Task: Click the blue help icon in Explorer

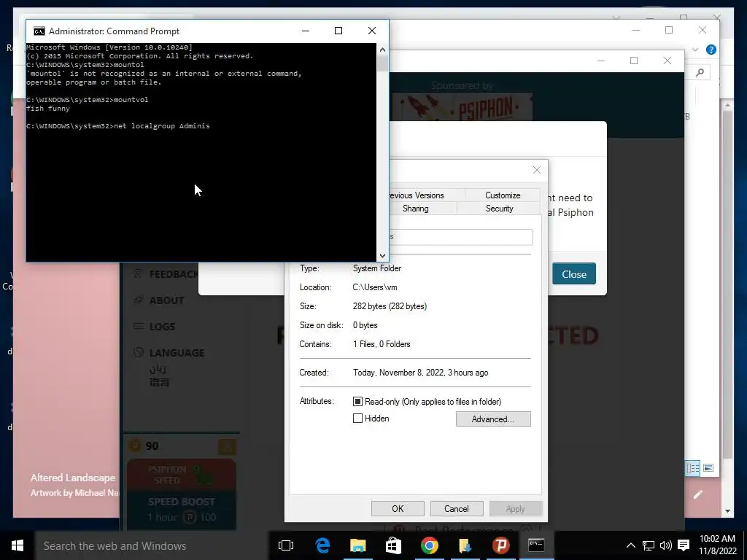Action: coord(711,50)
